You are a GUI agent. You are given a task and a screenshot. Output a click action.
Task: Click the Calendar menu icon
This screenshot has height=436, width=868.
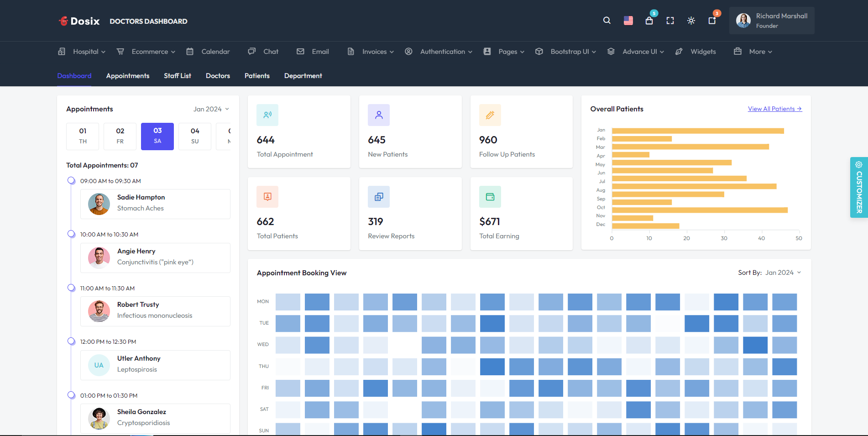pyautogui.click(x=190, y=52)
